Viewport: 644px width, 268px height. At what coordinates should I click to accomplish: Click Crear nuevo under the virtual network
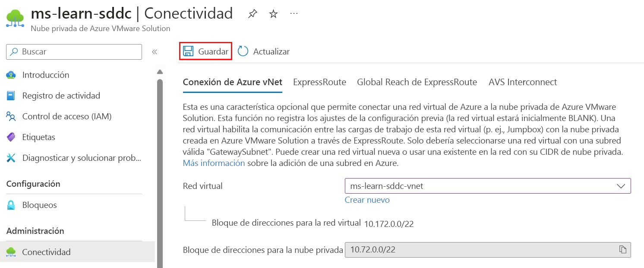pyautogui.click(x=367, y=200)
